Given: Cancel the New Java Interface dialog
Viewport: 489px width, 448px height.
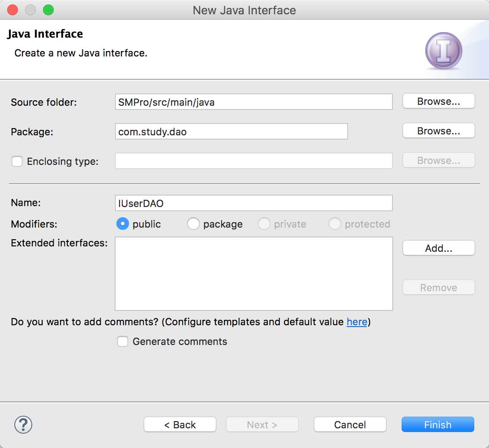Looking at the screenshot, I should [x=350, y=425].
